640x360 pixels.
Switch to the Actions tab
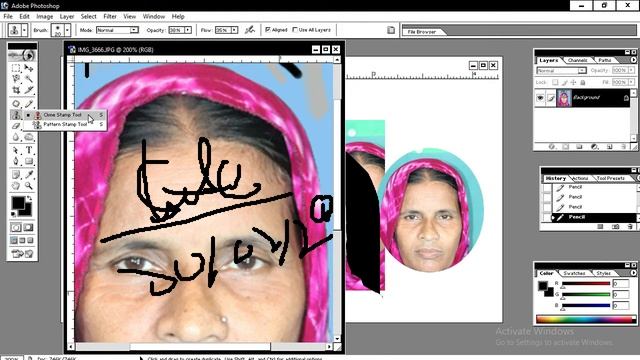(x=580, y=178)
